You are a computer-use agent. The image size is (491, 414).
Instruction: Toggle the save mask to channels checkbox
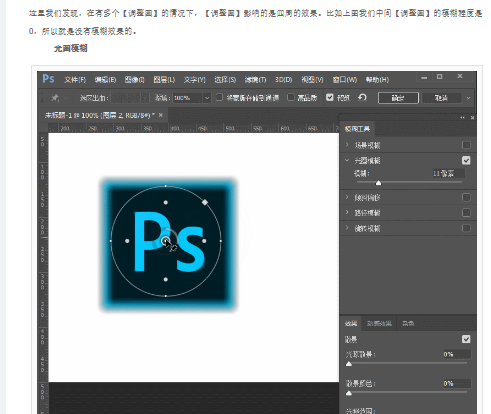click(x=219, y=97)
